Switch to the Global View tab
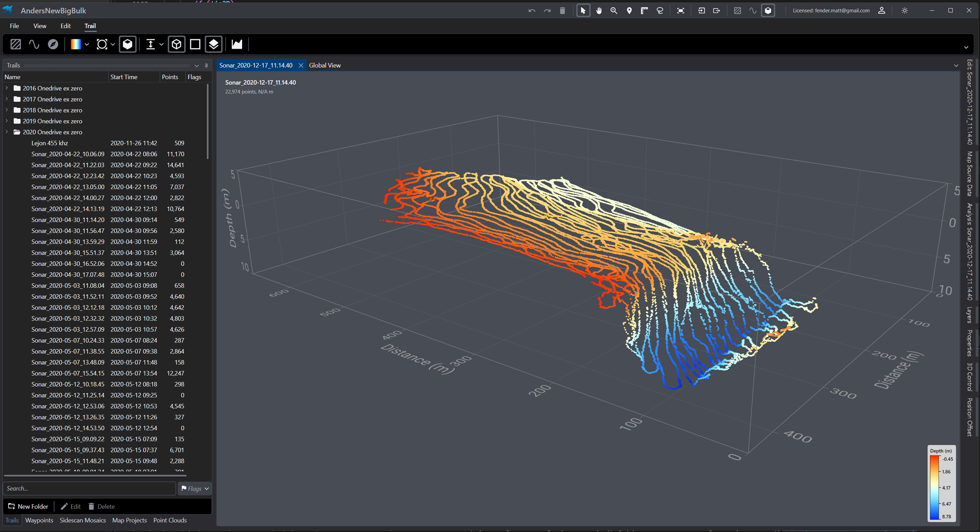The height and width of the screenshot is (532, 980). 325,65
